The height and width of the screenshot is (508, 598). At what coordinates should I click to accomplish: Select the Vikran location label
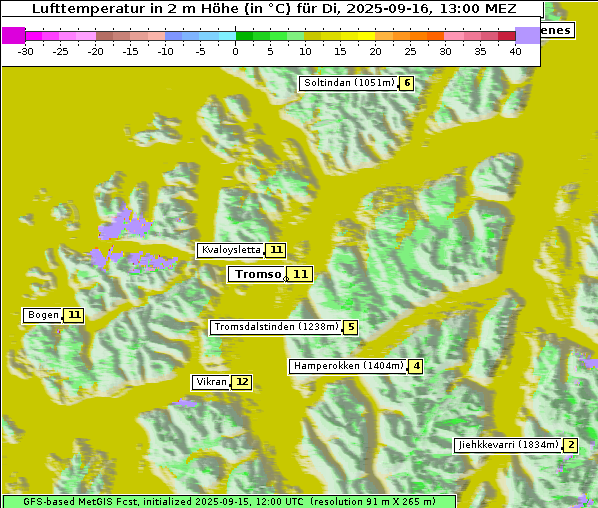211,382
